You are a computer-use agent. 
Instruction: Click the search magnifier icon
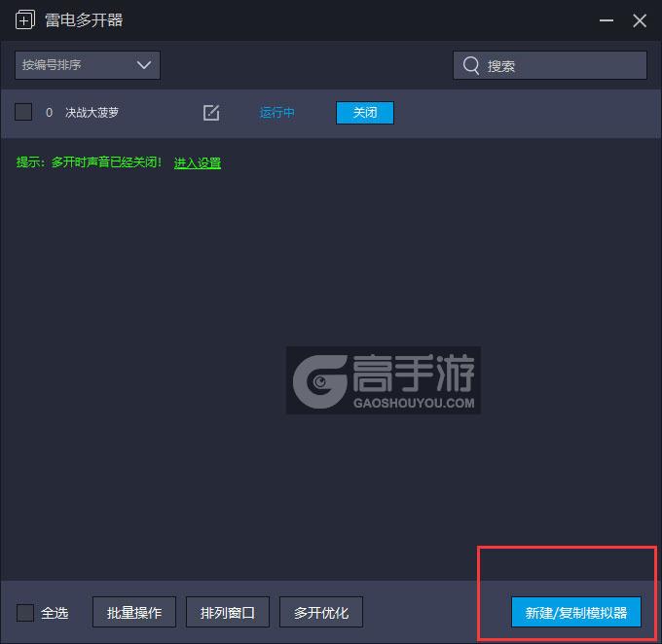(471, 65)
